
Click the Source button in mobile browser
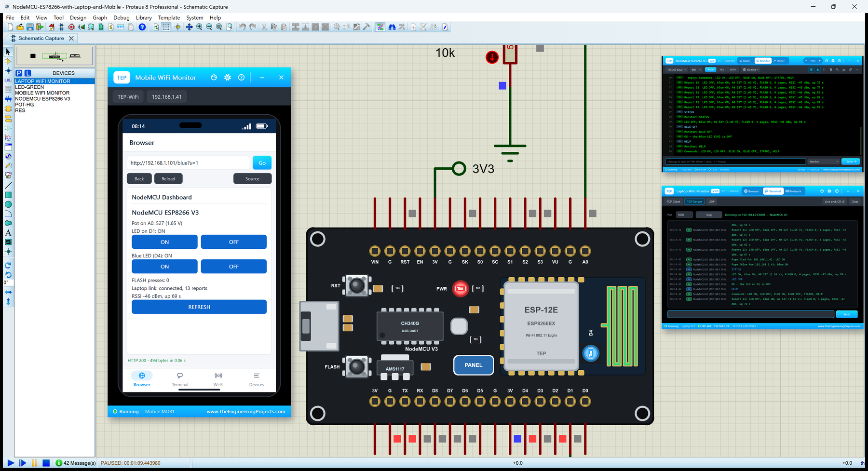click(252, 179)
